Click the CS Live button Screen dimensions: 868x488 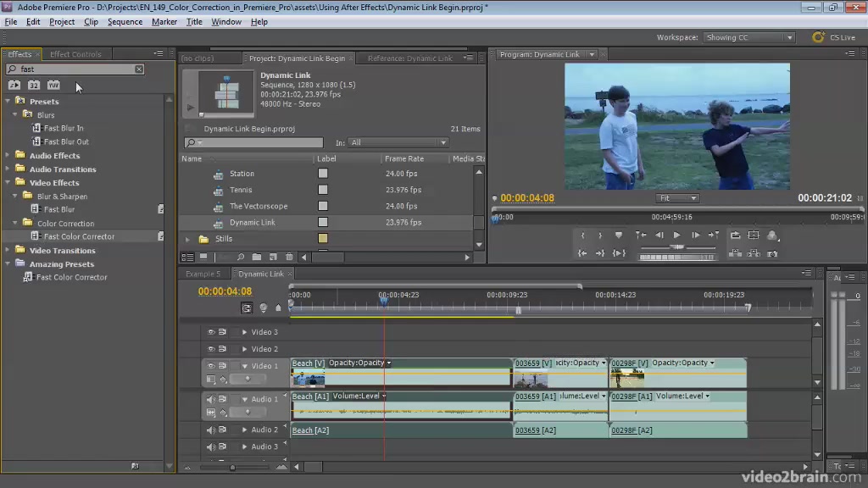click(834, 37)
